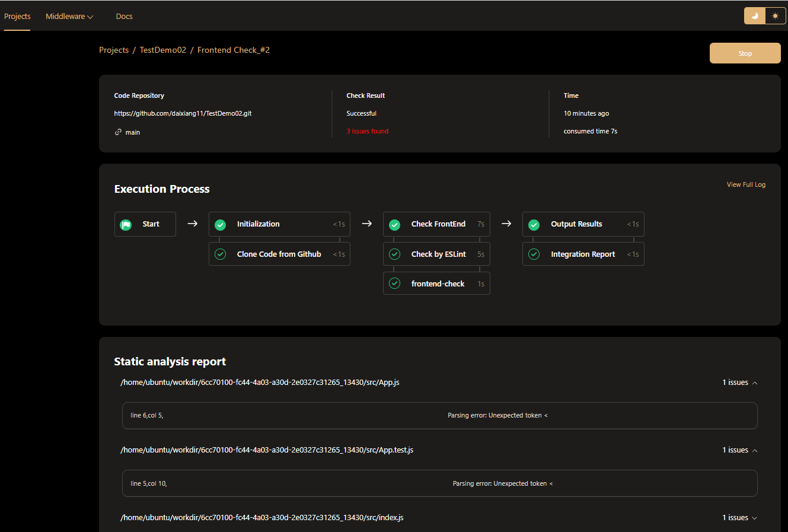This screenshot has width=788, height=532.
Task: Click the src/index.js file path
Action: [262, 518]
